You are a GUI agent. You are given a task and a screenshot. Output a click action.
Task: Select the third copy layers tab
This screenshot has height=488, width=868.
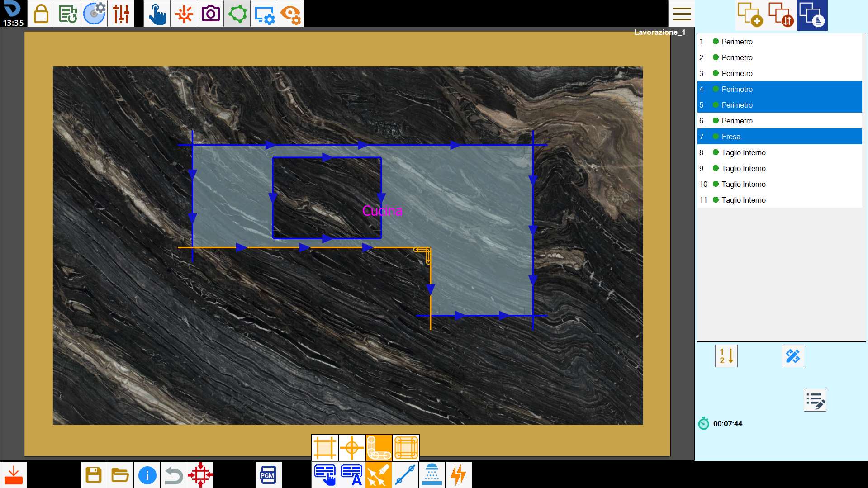pyautogui.click(x=812, y=15)
